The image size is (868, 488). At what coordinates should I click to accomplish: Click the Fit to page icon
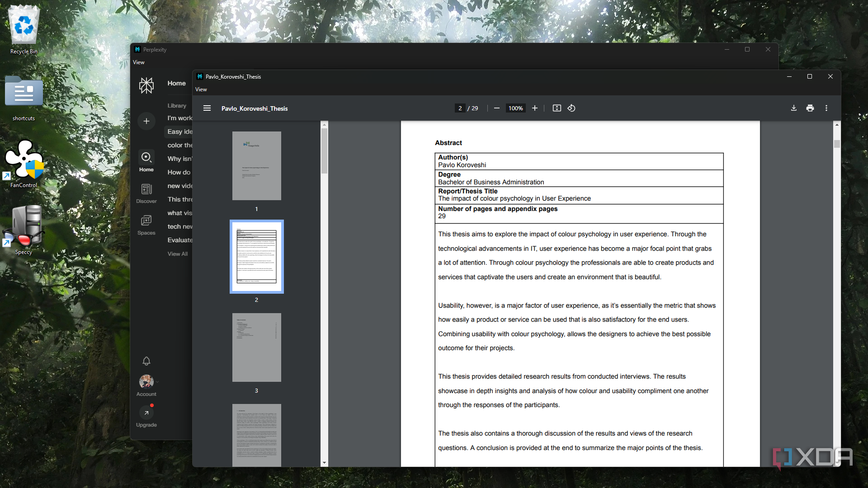[x=557, y=108]
